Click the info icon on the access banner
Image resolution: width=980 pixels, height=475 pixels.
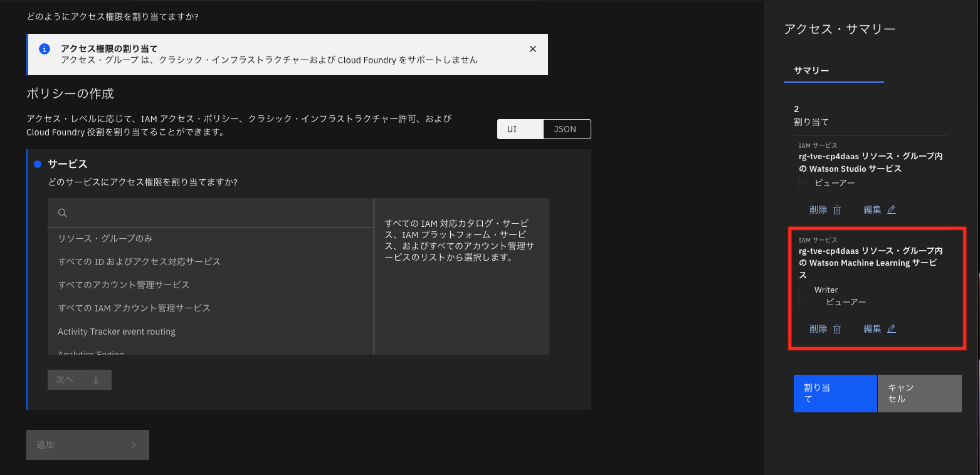coord(44,48)
